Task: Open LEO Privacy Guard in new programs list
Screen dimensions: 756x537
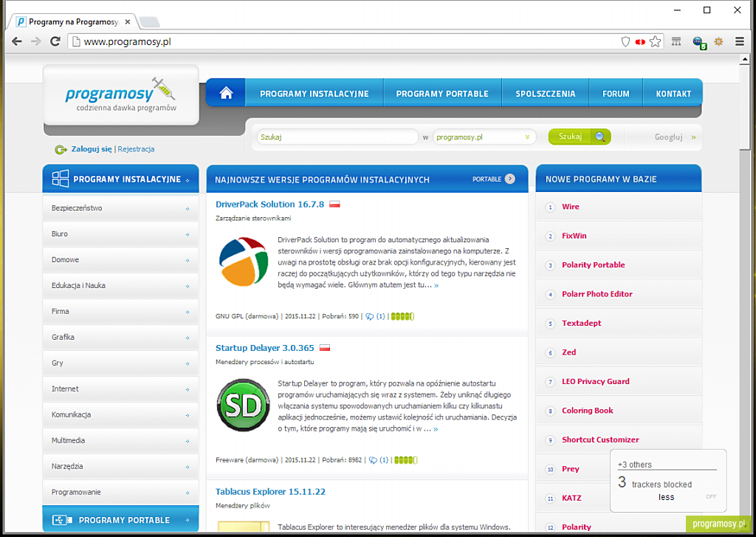Action: click(596, 382)
